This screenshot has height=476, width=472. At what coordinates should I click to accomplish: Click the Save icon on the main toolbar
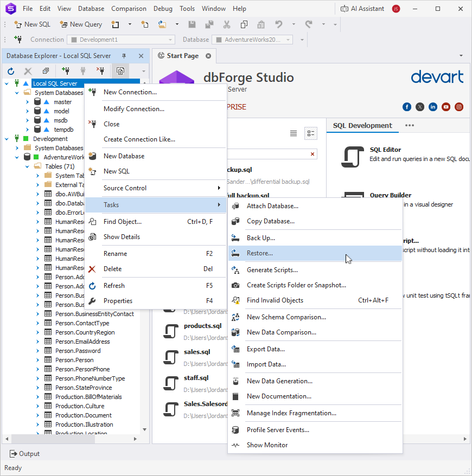(x=192, y=24)
